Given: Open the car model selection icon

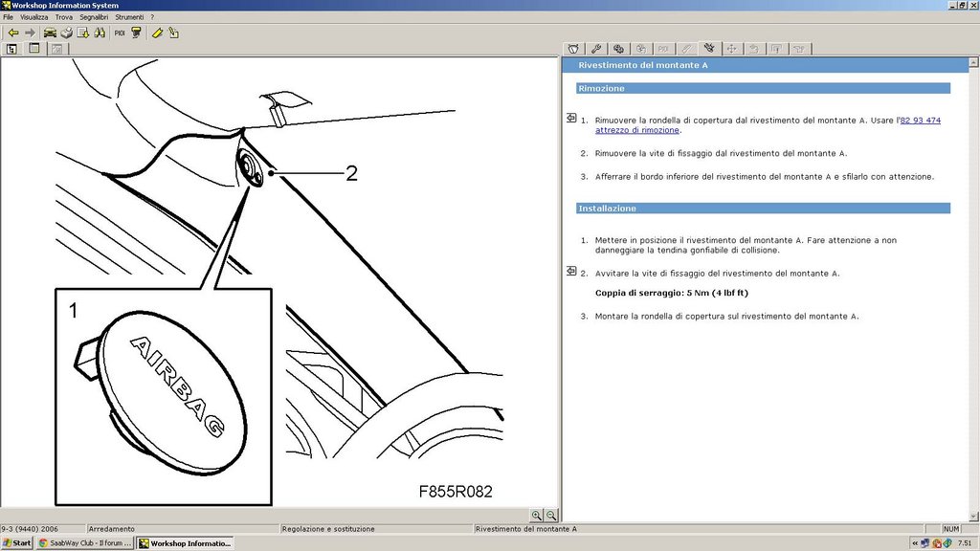Looking at the screenshot, I should point(50,33).
